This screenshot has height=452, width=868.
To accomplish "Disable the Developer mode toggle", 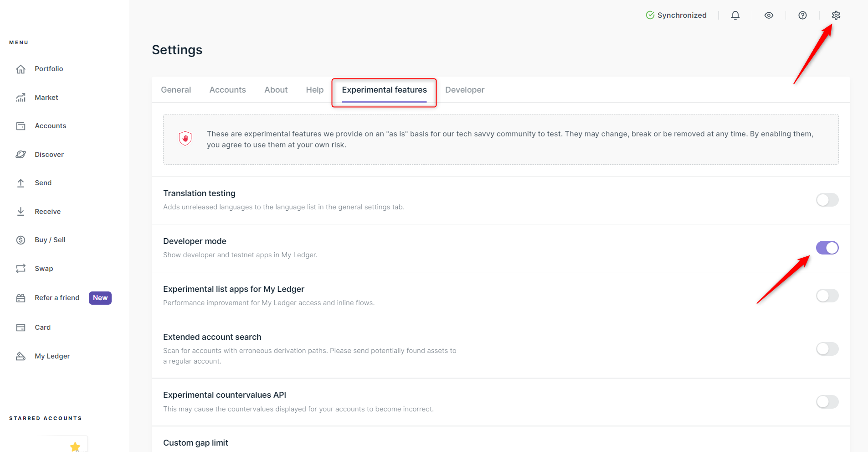I will pos(827,248).
